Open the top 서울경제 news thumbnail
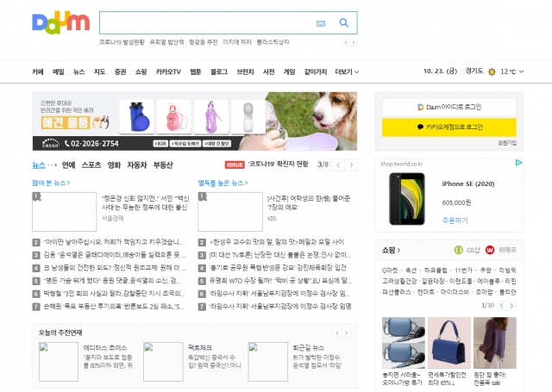Viewport: 552px width, 392px height. click(65, 212)
